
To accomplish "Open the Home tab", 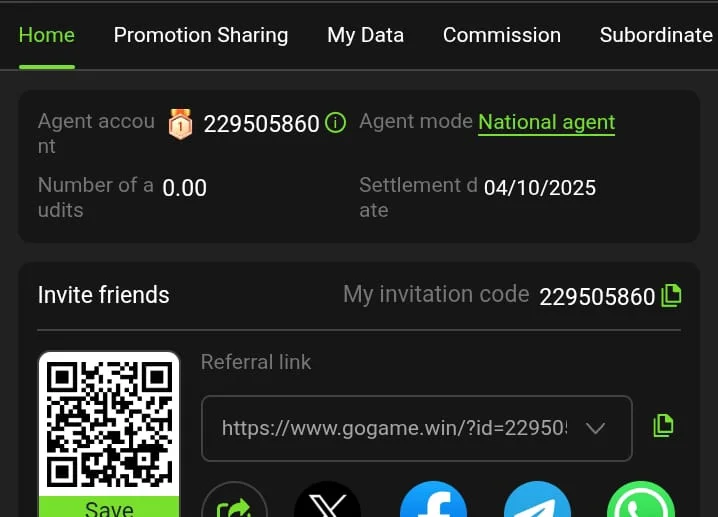I will (x=47, y=35).
